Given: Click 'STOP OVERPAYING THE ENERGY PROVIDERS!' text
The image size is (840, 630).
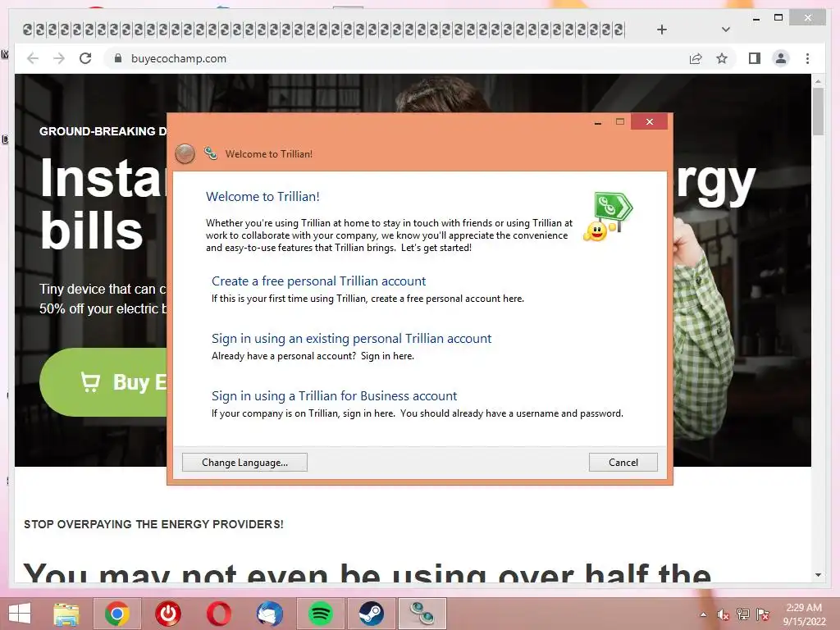Looking at the screenshot, I should click(x=153, y=524).
